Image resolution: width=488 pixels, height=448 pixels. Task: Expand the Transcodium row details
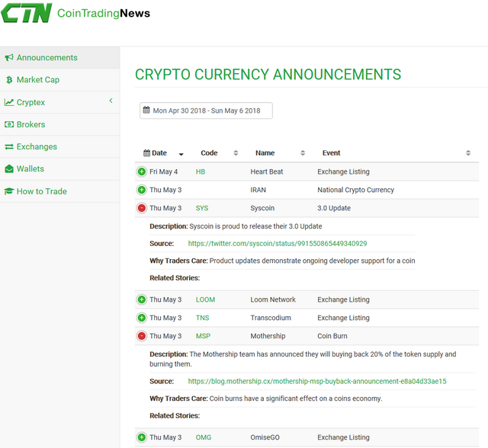point(142,318)
